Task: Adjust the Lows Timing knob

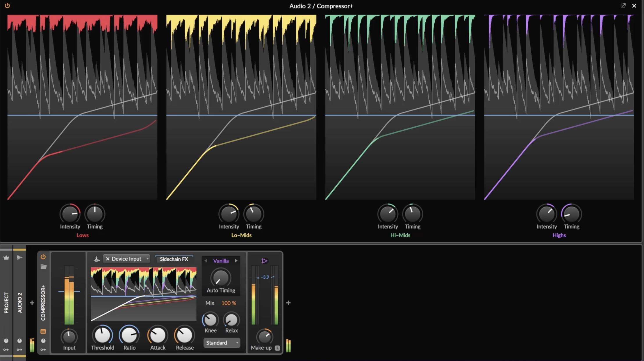Action: tap(95, 214)
